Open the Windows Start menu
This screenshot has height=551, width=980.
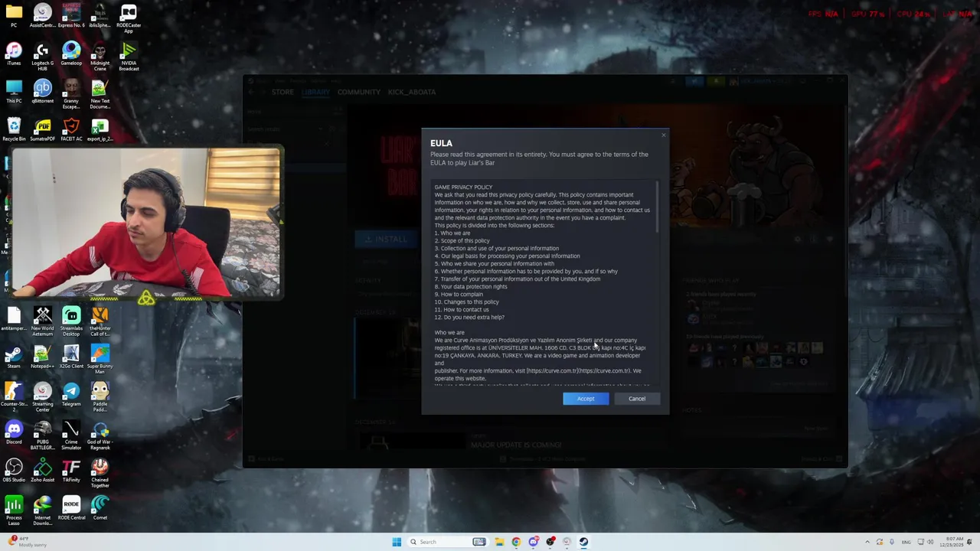(397, 542)
